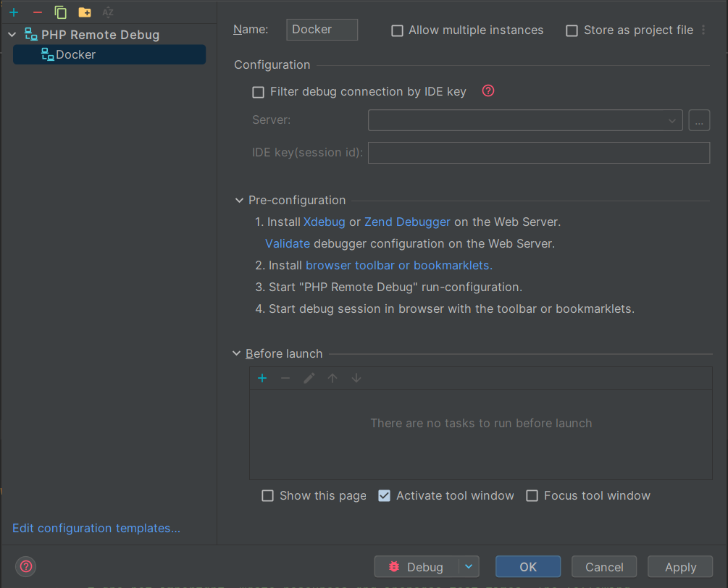The height and width of the screenshot is (588, 728).
Task: Open the Xdebug link
Action: [324, 222]
